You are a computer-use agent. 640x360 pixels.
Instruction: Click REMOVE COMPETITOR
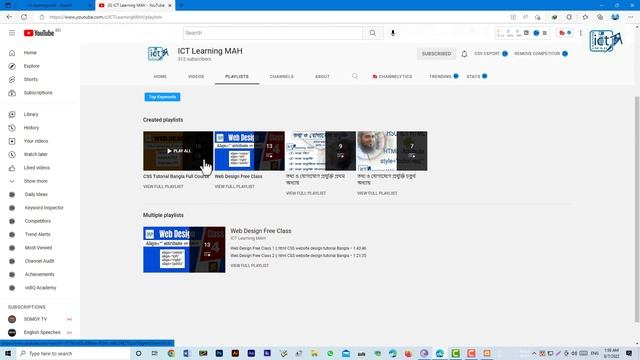coord(541,53)
